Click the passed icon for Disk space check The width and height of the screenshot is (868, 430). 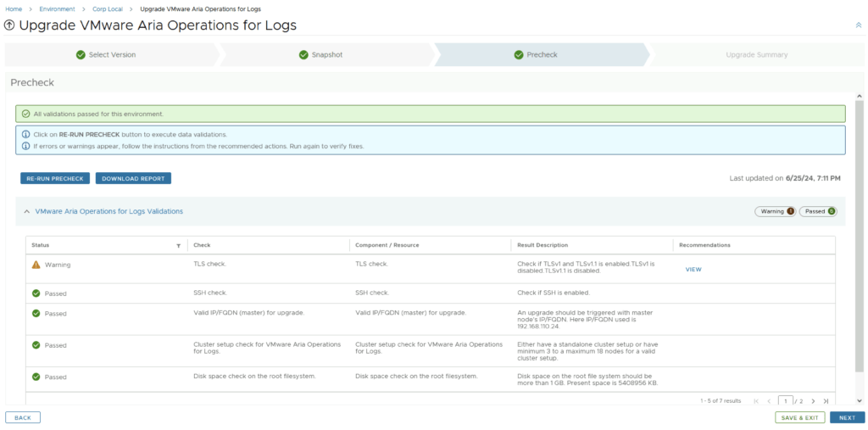point(36,377)
